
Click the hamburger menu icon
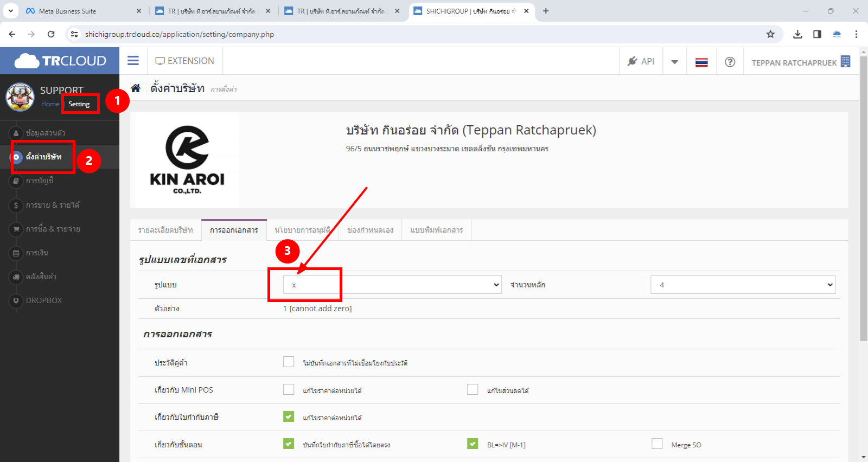(x=133, y=61)
